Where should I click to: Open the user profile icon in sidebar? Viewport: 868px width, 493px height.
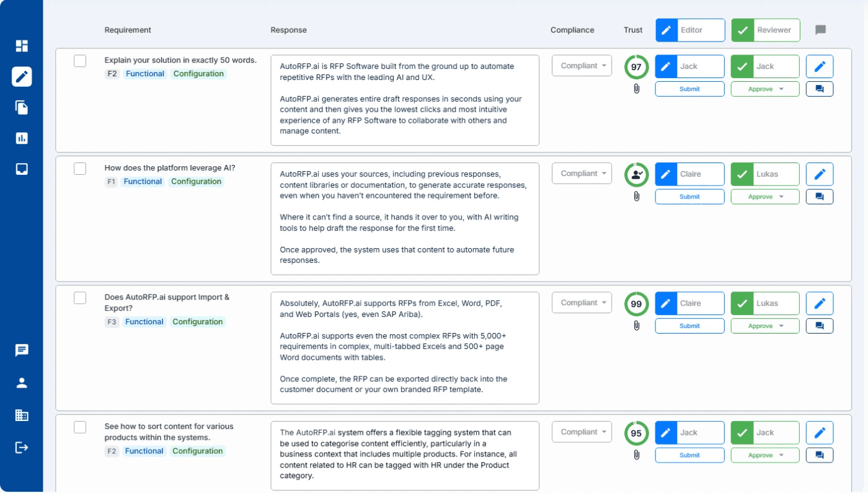21,383
